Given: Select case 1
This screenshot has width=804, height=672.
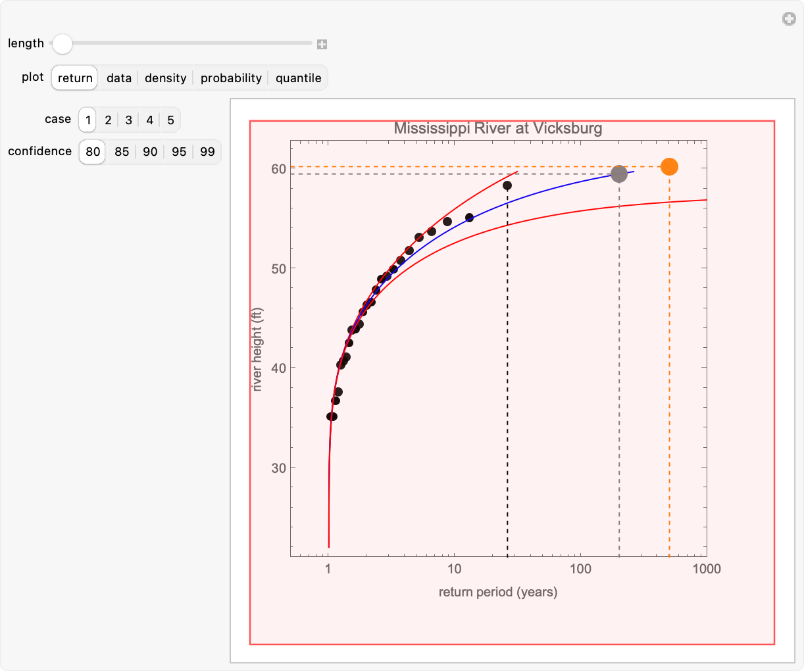Looking at the screenshot, I should 88,120.
